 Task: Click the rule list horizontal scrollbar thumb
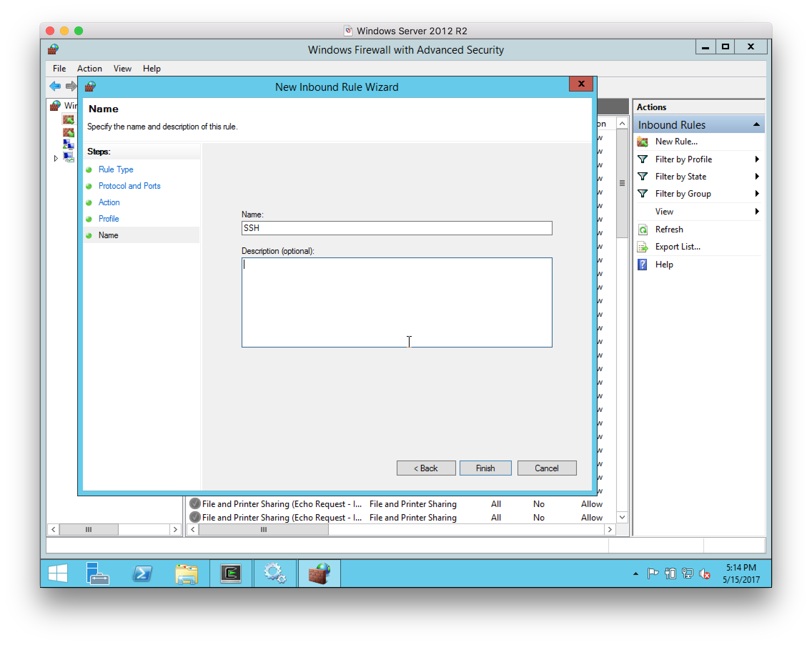[264, 530]
